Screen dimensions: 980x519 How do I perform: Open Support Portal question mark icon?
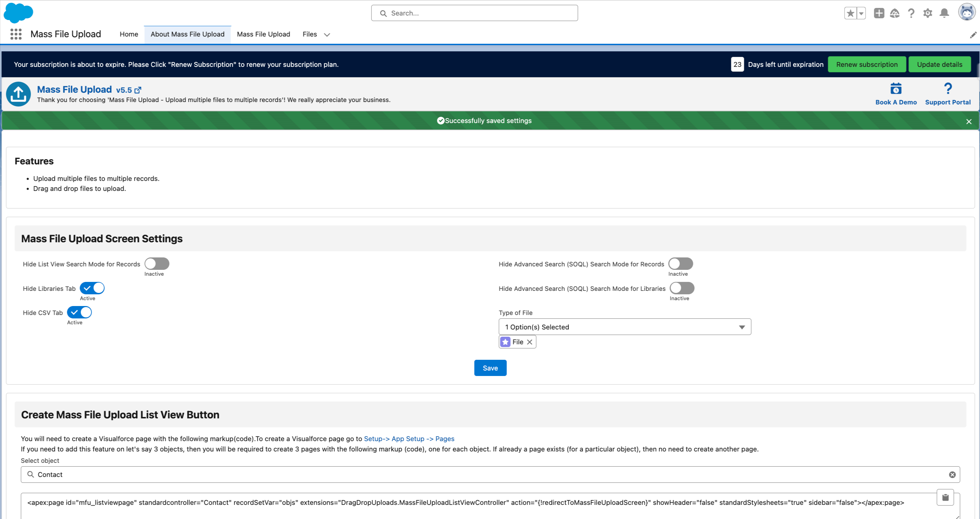(x=948, y=89)
